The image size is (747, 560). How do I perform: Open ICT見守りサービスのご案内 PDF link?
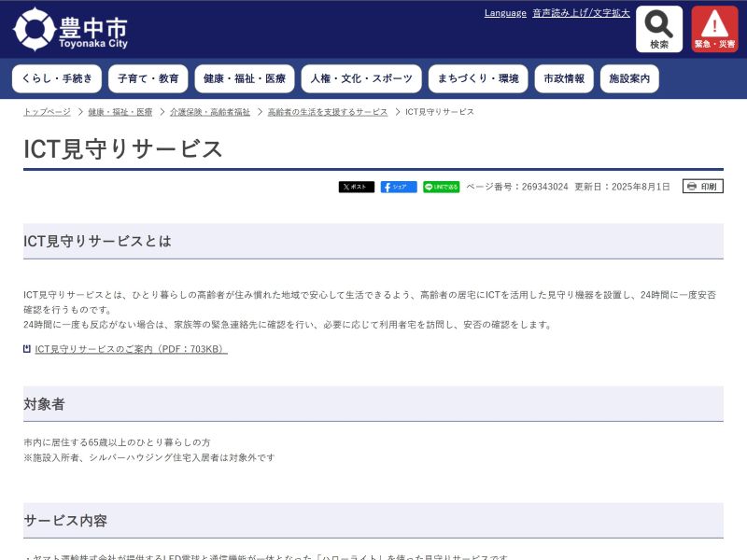[130, 349]
